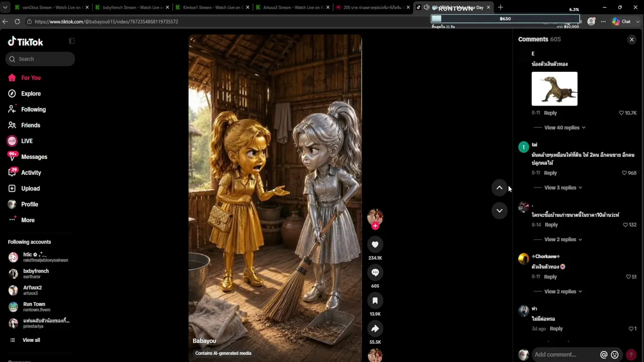Bookmark the video to favorites

375,301
